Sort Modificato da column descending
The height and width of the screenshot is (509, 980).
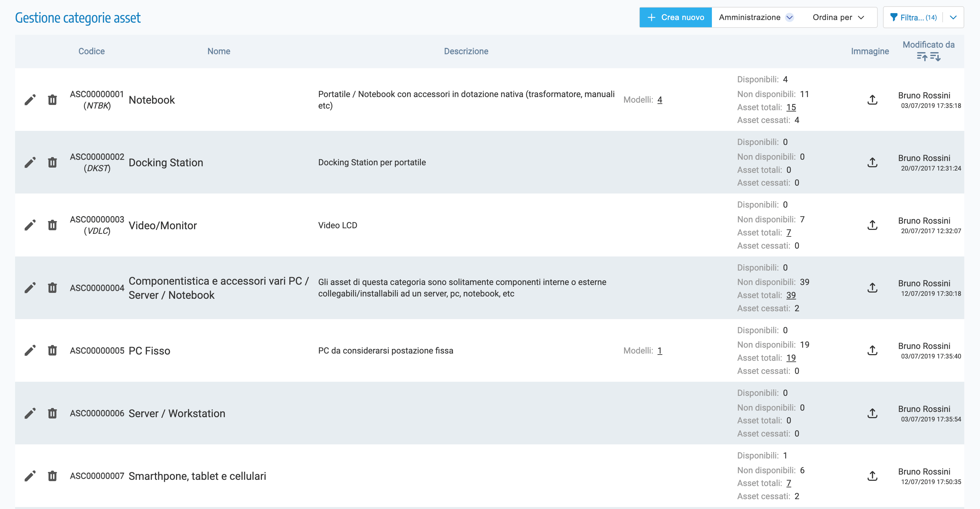(x=935, y=57)
